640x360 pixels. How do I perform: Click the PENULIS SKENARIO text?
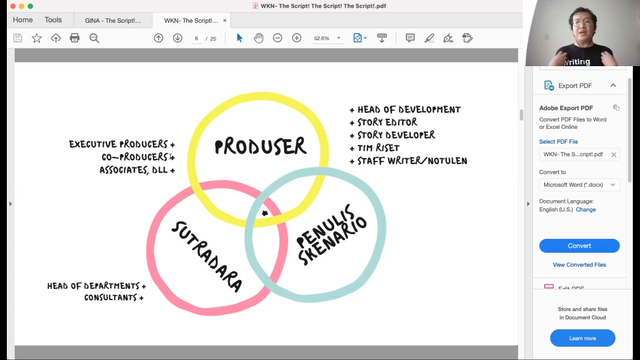click(x=331, y=234)
